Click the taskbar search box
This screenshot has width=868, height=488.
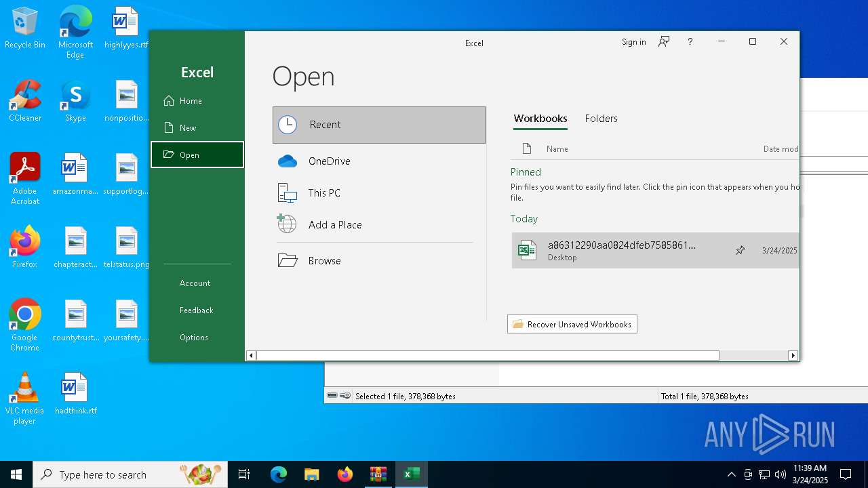click(x=130, y=474)
